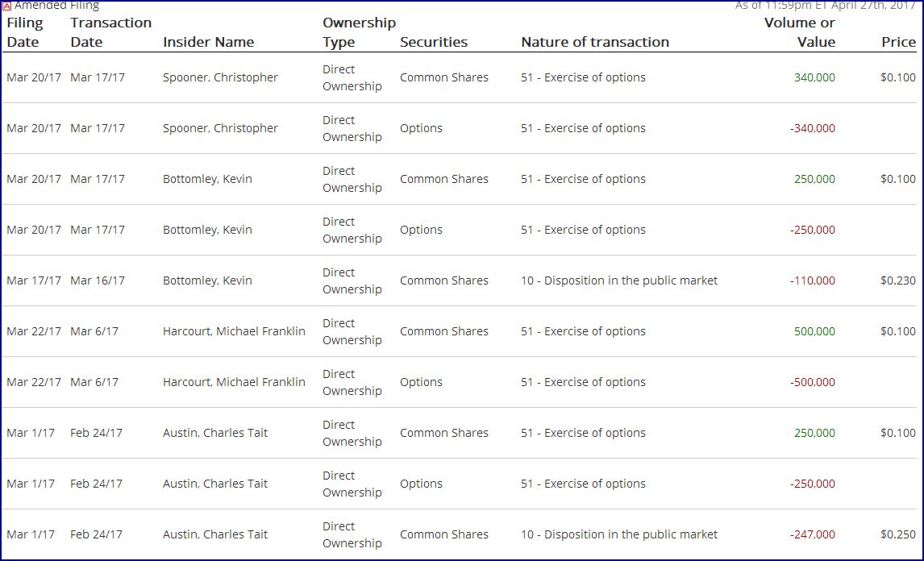Click the Amended Filing icon

7,6
